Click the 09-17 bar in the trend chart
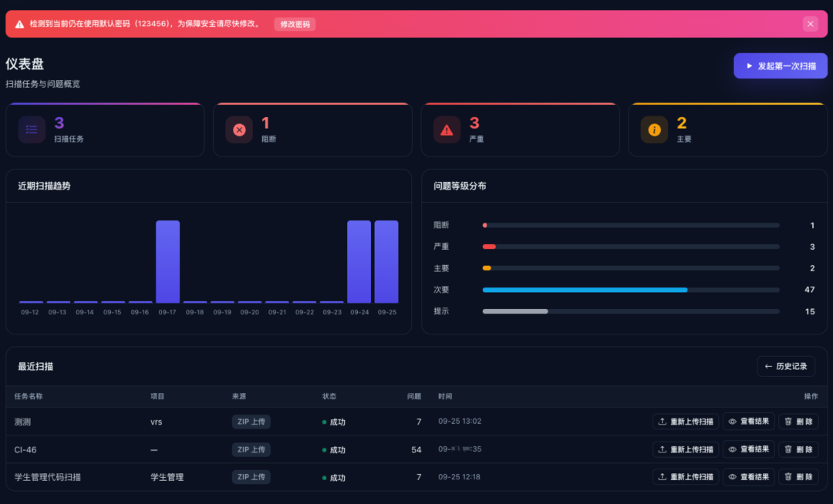 [x=167, y=261]
